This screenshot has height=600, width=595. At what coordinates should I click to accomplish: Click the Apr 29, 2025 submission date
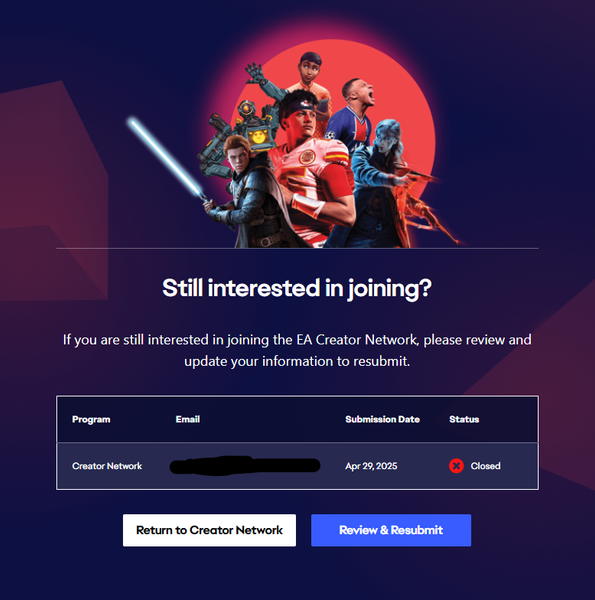371,466
